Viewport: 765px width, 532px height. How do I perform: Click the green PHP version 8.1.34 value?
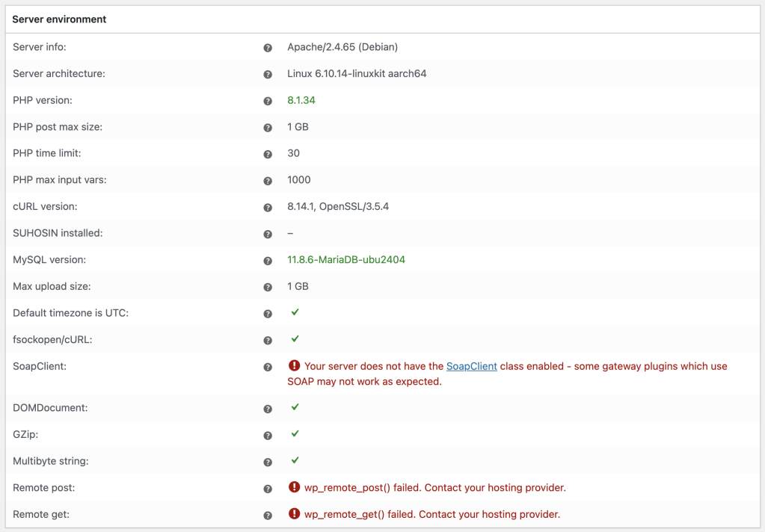coord(301,100)
